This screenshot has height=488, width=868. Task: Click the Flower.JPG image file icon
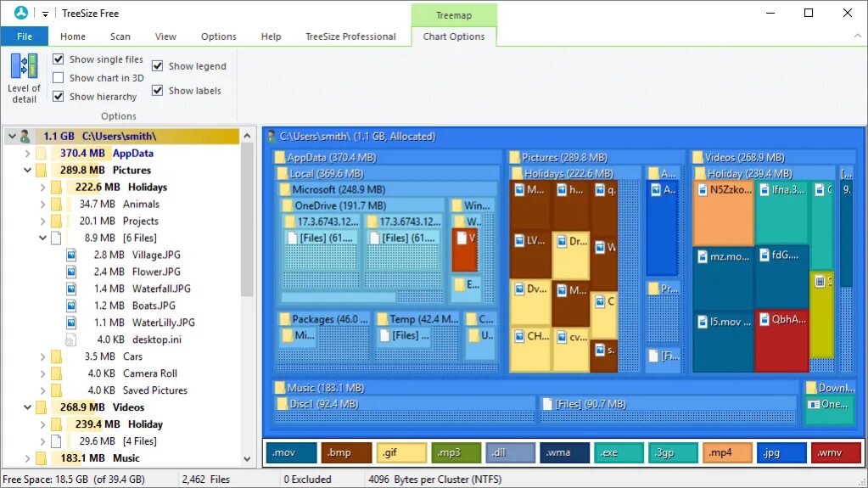point(71,272)
